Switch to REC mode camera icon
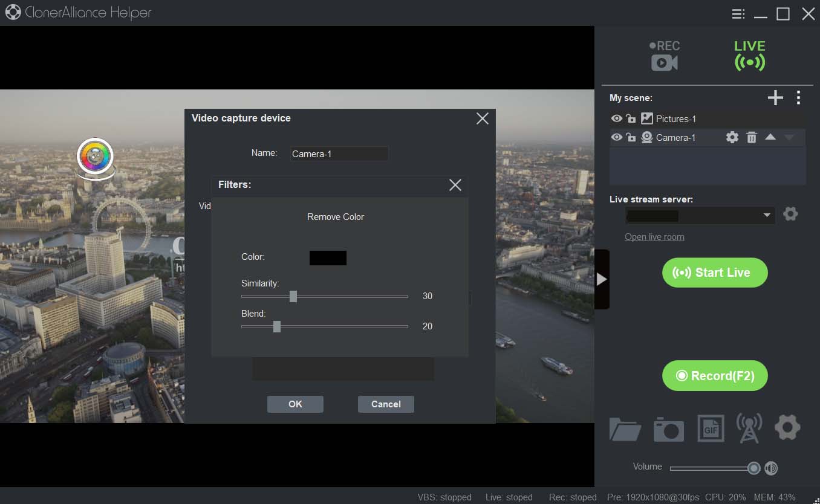 pyautogui.click(x=665, y=56)
